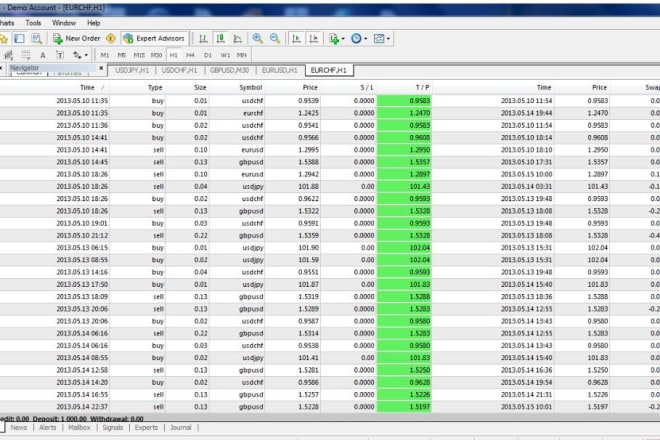Screen dimensions: 660x440
Task: Switch to USDJPY,H1 chart tab
Action: click(132, 70)
